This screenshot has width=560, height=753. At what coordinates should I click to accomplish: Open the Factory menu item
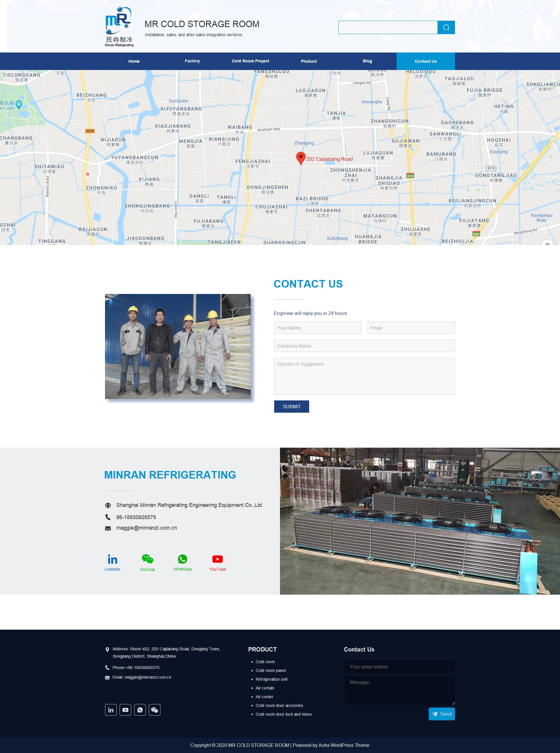coord(192,61)
